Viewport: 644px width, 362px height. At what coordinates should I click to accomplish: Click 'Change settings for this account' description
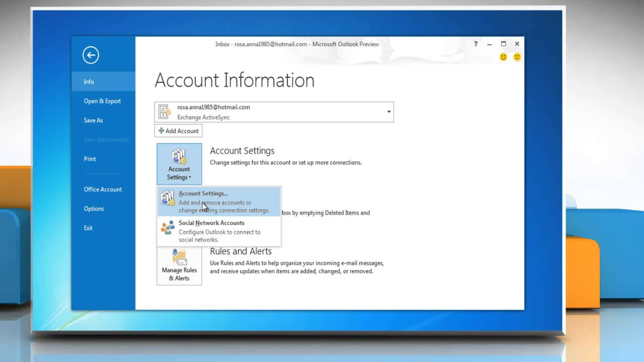point(286,163)
